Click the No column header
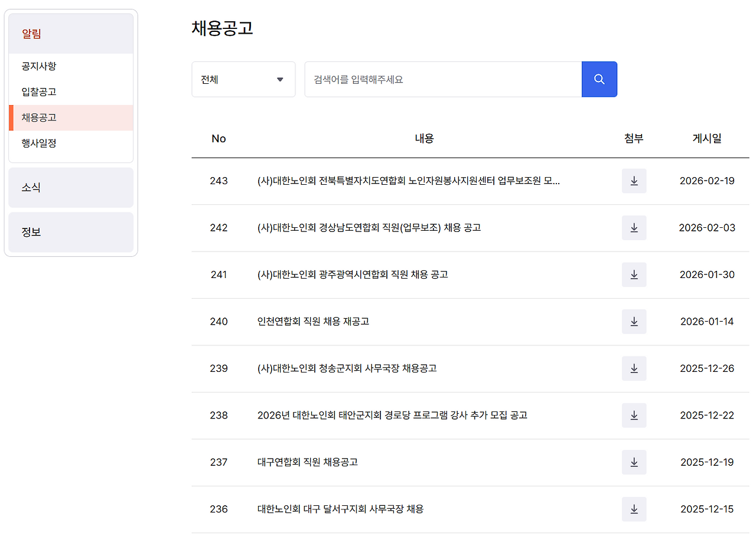 pos(219,139)
